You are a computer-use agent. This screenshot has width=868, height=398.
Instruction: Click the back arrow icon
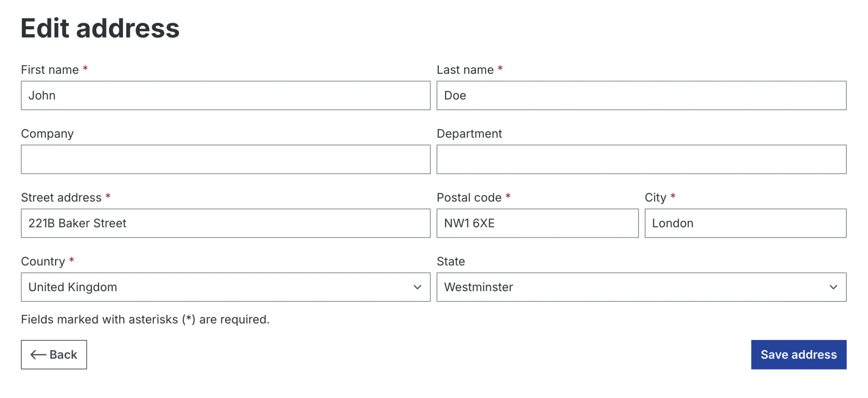click(38, 355)
